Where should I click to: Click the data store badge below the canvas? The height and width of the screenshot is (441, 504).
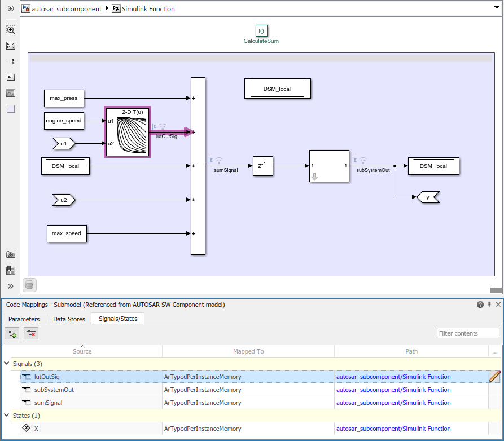tap(29, 285)
